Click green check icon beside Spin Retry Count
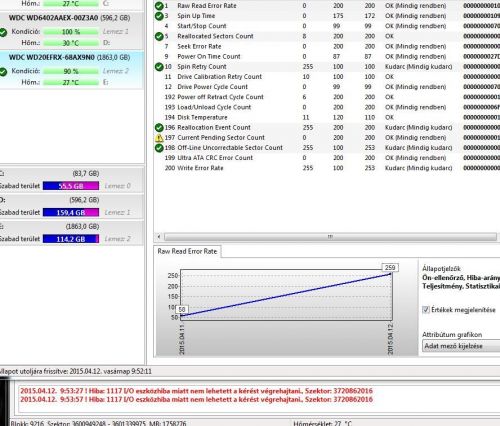Screen dimensions: 500x426 point(159,67)
